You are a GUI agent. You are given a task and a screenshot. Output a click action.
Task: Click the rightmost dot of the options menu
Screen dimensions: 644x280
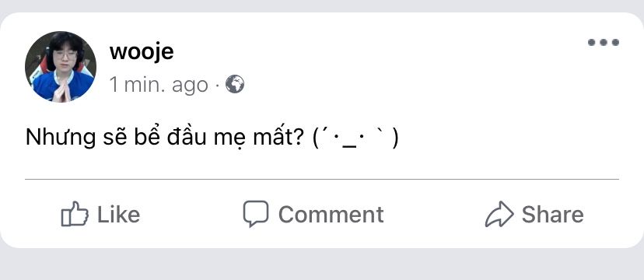click(x=615, y=42)
